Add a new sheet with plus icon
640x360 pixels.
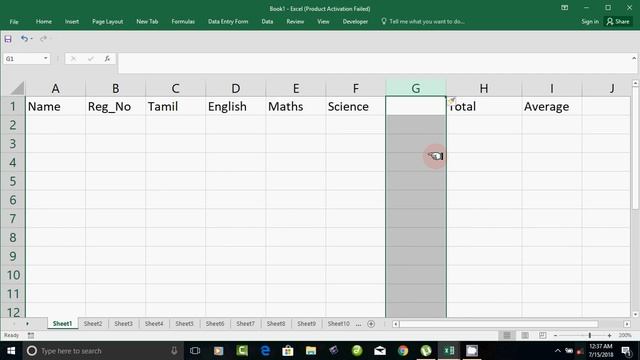(371, 324)
